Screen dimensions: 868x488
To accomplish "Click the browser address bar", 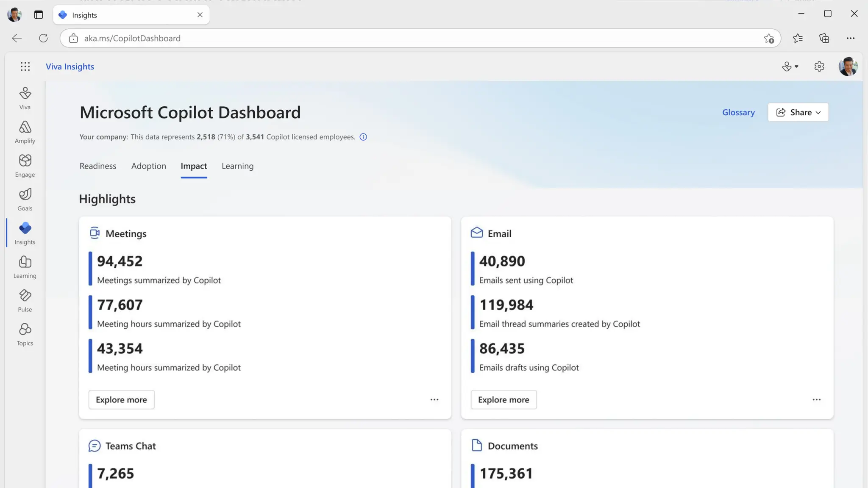I will pyautogui.click(x=381, y=38).
